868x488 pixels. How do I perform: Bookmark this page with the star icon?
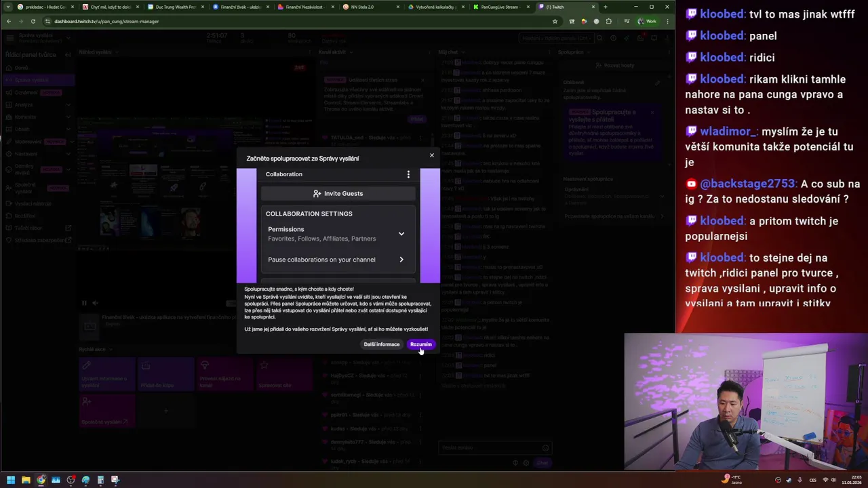coord(555,21)
